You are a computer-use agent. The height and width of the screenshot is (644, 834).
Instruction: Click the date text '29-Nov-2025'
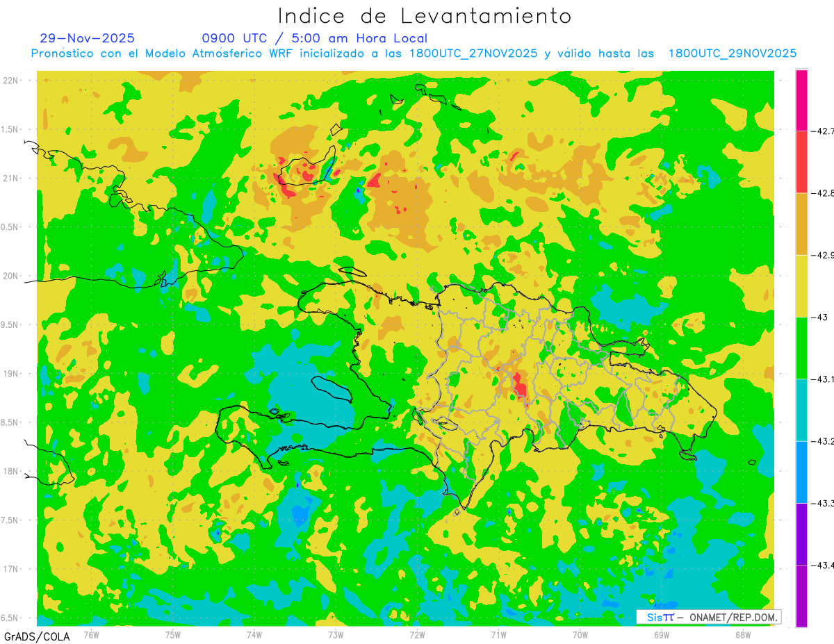pyautogui.click(x=88, y=38)
